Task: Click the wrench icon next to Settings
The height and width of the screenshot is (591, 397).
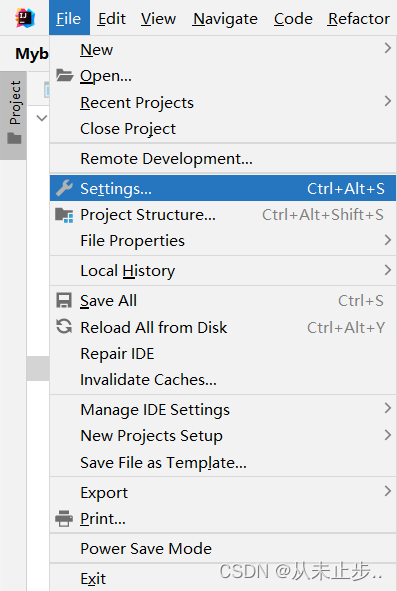Action: tap(64, 188)
